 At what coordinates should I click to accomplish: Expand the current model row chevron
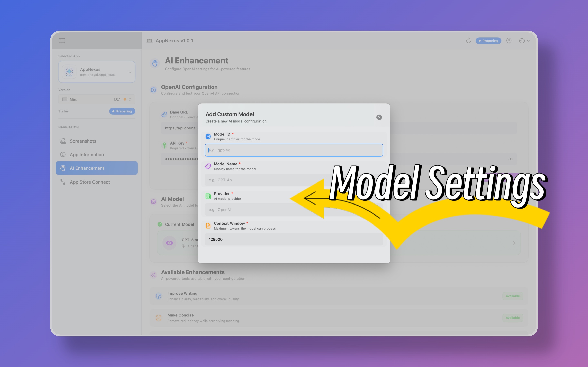(514, 243)
